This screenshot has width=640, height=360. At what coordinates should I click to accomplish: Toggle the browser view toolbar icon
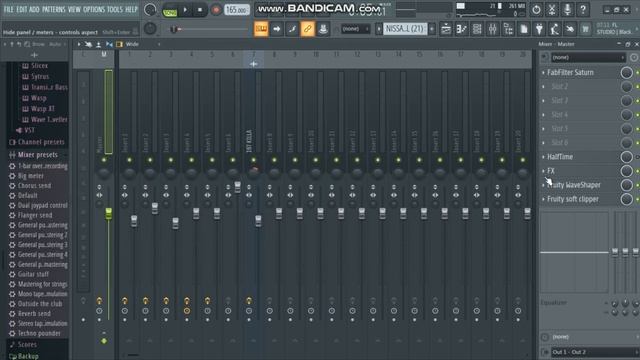pyautogui.click(x=508, y=29)
